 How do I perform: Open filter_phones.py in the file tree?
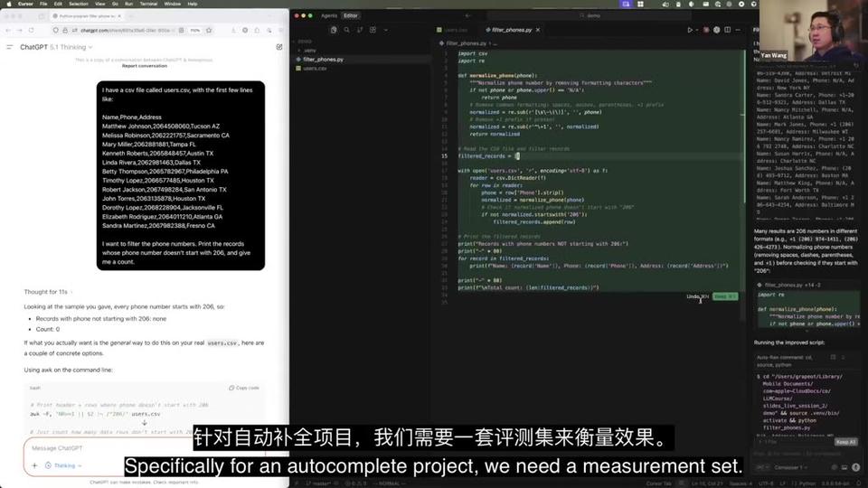click(x=323, y=60)
